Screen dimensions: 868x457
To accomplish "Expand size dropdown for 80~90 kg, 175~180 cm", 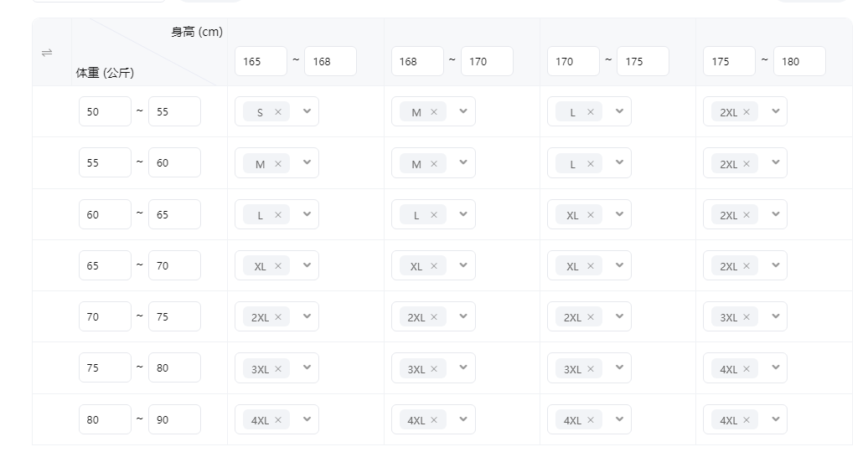I will point(775,419).
